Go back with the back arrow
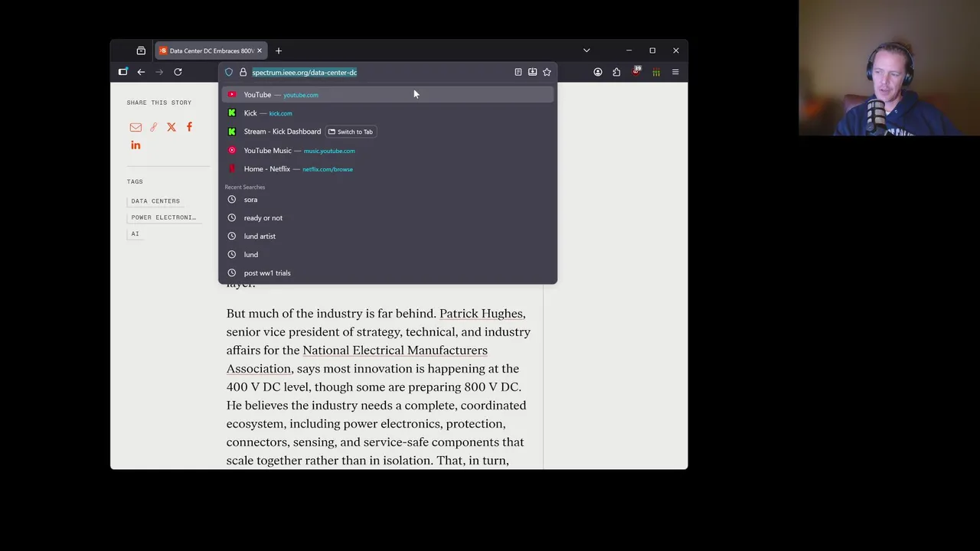This screenshot has height=551, width=980. click(141, 72)
